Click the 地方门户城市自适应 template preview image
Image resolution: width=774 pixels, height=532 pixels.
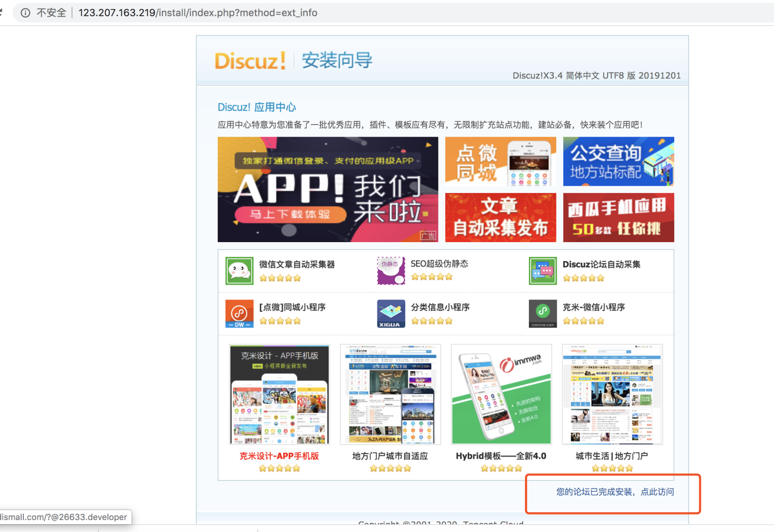tap(390, 394)
